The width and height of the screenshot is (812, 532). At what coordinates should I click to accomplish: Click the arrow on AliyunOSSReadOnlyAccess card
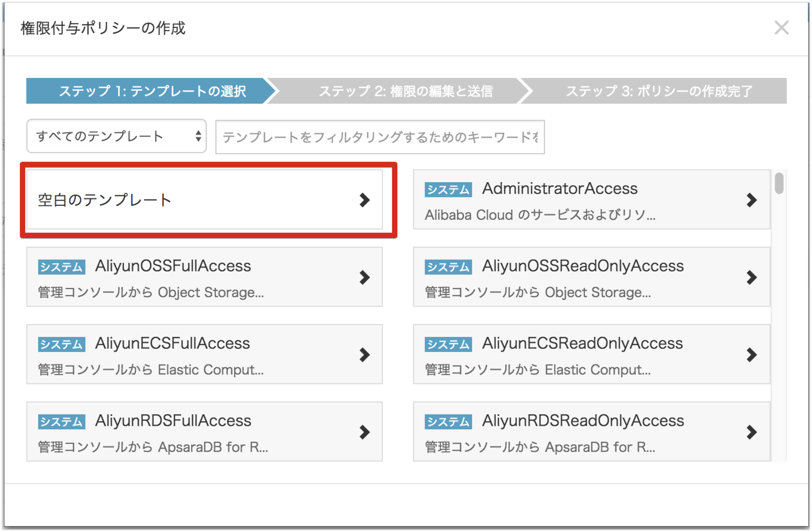tap(752, 277)
